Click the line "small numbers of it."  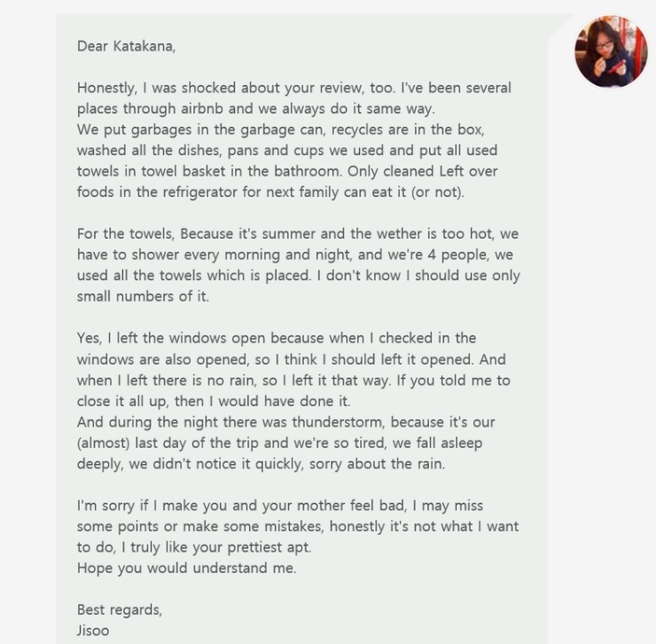pos(143,297)
